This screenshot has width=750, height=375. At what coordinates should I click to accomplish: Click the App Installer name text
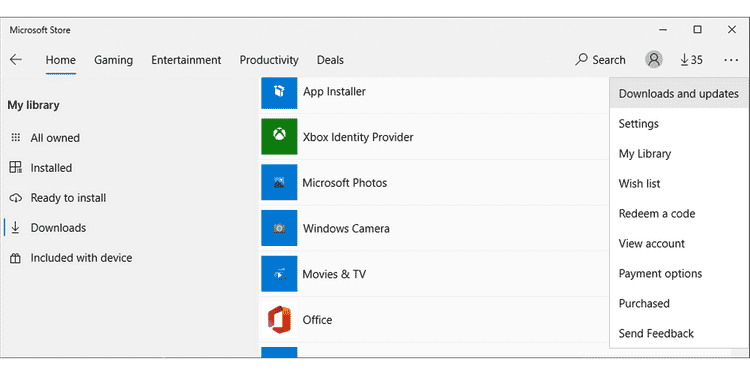(x=334, y=91)
